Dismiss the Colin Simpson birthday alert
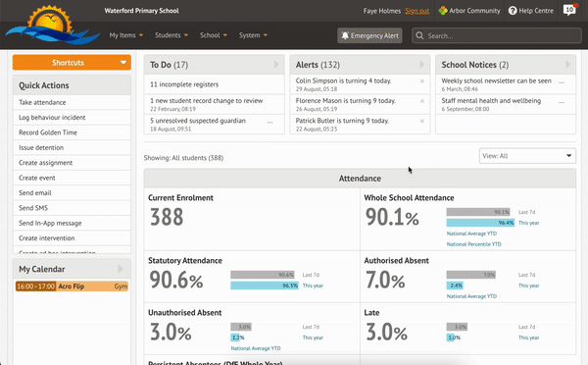Screen dimensions: 588x365 pyautogui.click(x=422, y=81)
